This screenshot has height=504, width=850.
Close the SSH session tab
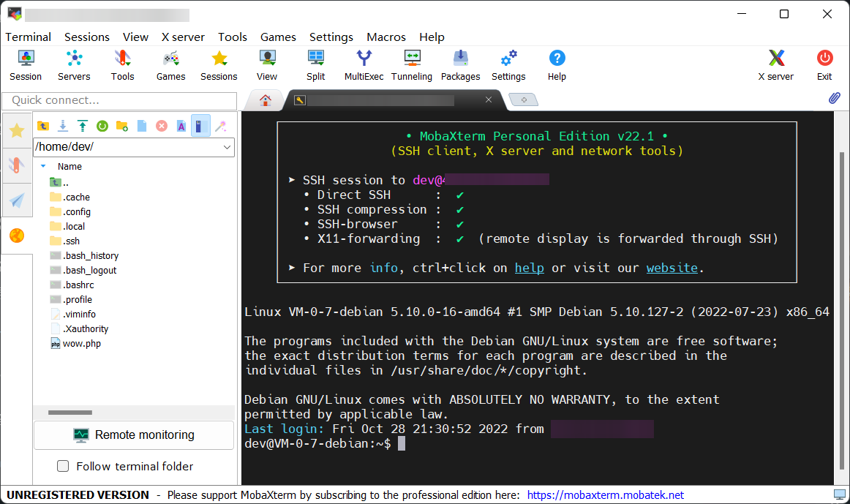tap(489, 99)
